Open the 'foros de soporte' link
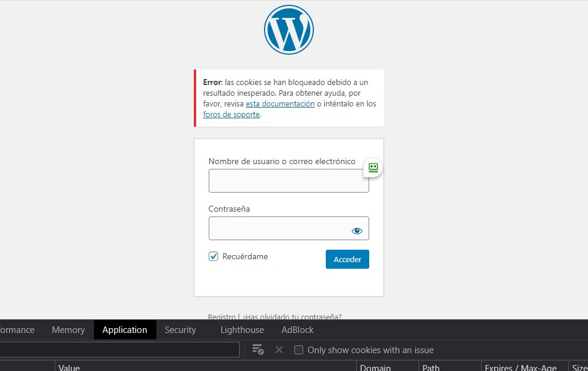The height and width of the screenshot is (371, 588). click(231, 114)
